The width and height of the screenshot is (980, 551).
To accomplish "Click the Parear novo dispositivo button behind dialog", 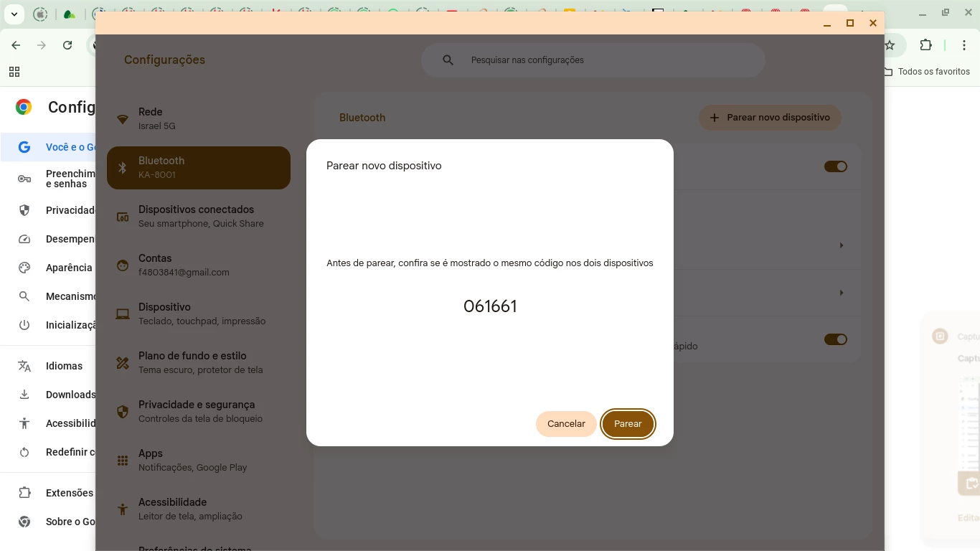I will pyautogui.click(x=770, y=118).
